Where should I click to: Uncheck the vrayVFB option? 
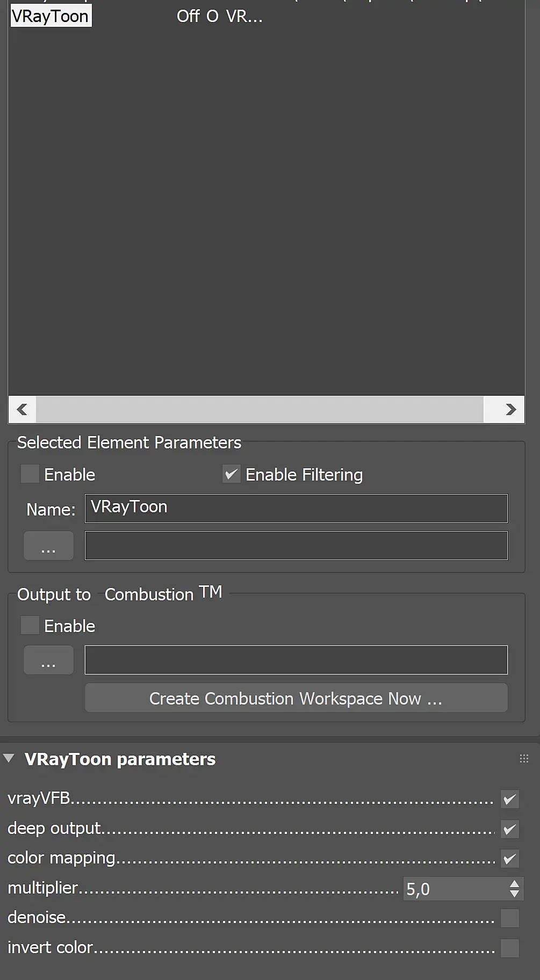509,799
